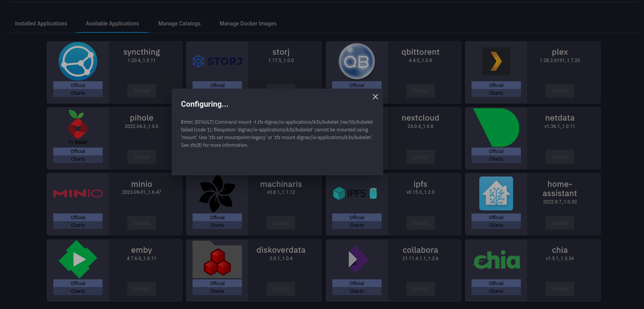Click the EFAULT error message text
The height and width of the screenshot is (309, 644).
277,133
